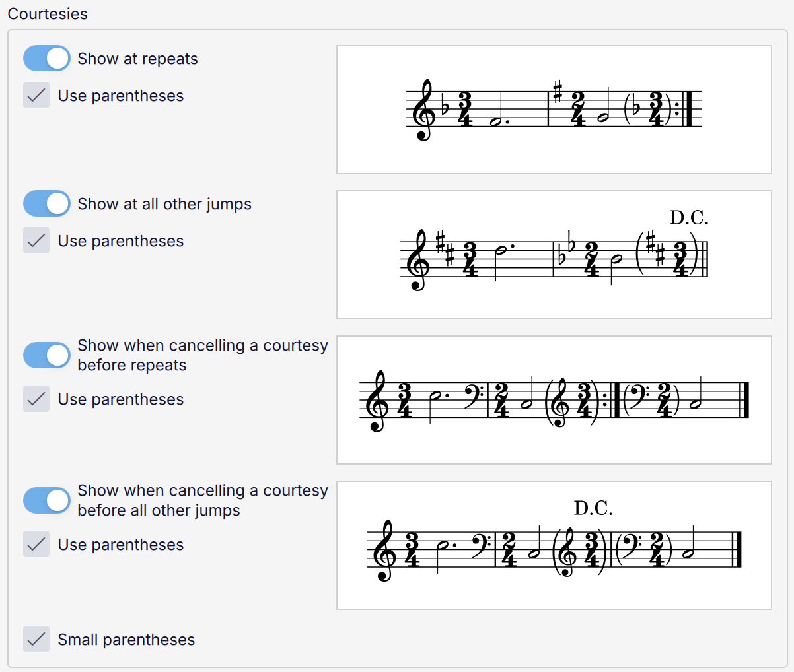
Task: Click the Show at repeats label text
Action: (137, 59)
